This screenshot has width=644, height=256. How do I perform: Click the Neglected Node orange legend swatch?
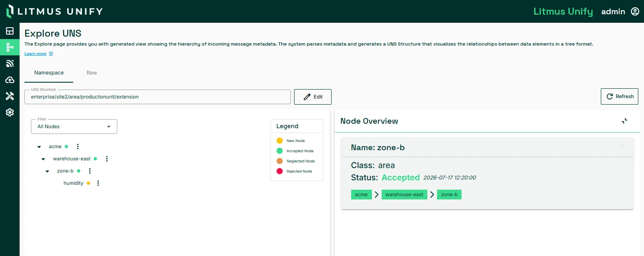[279, 161]
